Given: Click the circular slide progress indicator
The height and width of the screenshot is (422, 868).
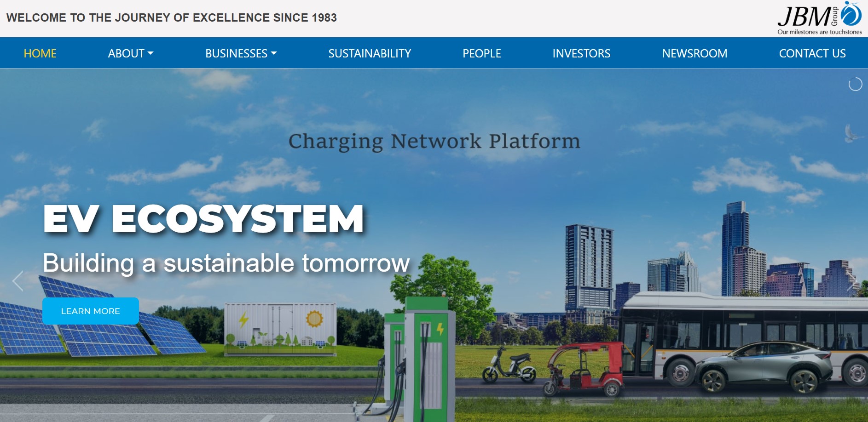Looking at the screenshot, I should [855, 83].
